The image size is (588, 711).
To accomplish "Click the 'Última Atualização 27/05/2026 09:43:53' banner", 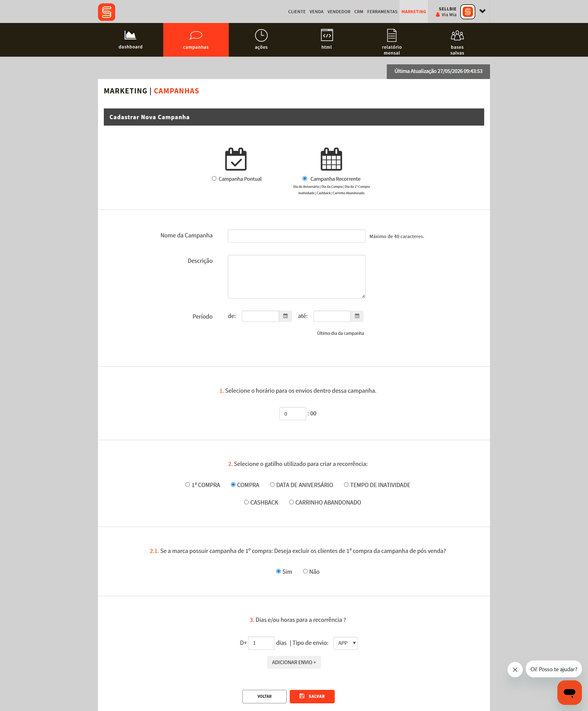I will [x=438, y=71].
